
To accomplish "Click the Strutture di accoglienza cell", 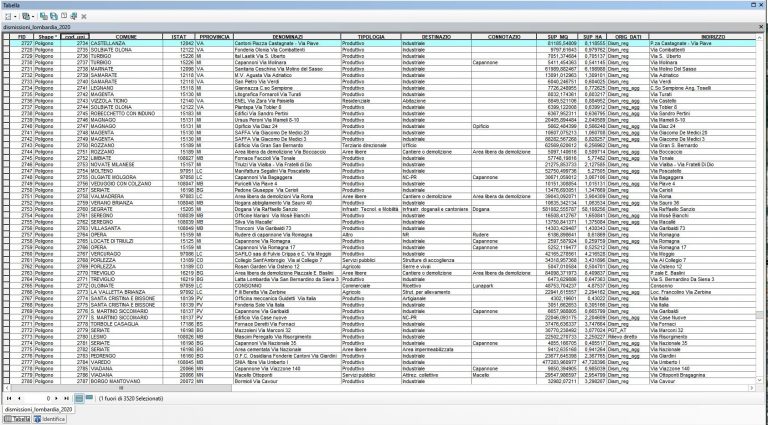I will point(436,260).
